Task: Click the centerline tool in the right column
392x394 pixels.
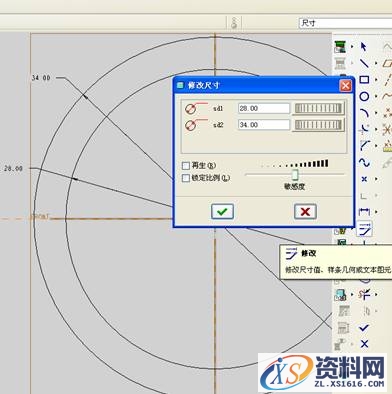Action: (388, 79)
